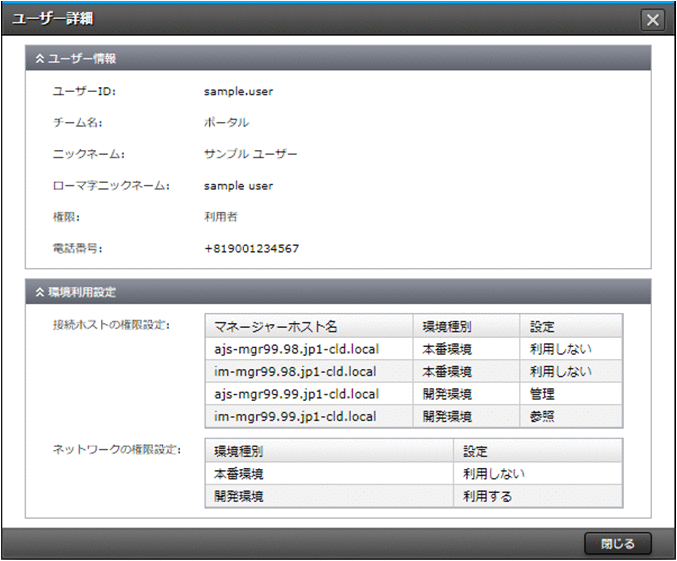Click the ネットワークの権限設定: label
Image resolution: width=677 pixels, height=561 pixels.
[x=117, y=450]
